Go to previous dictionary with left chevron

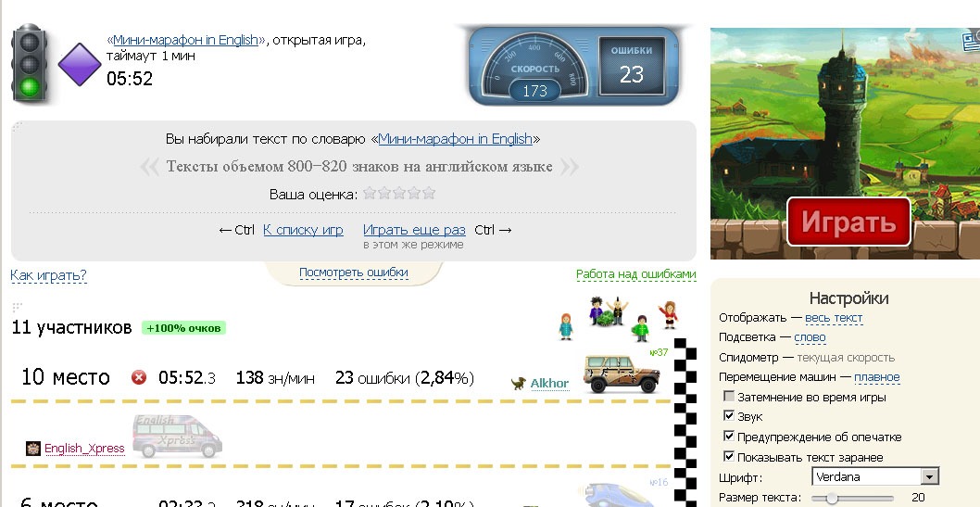[149, 167]
